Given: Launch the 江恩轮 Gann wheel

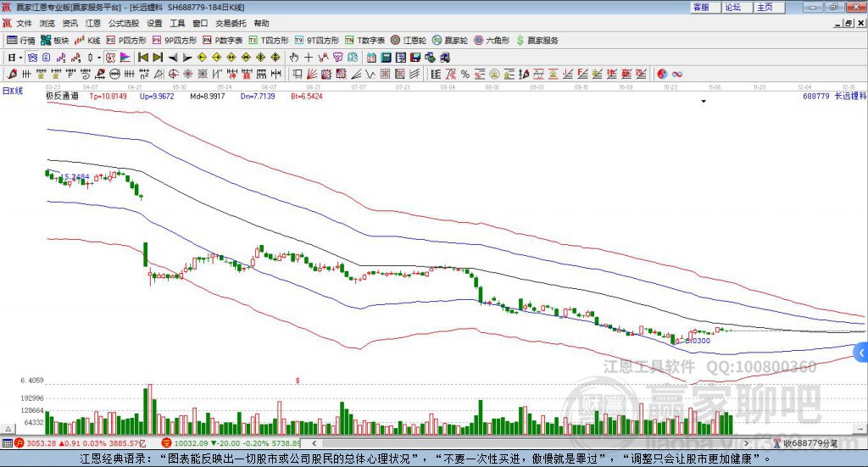Looking at the screenshot, I should tap(409, 41).
